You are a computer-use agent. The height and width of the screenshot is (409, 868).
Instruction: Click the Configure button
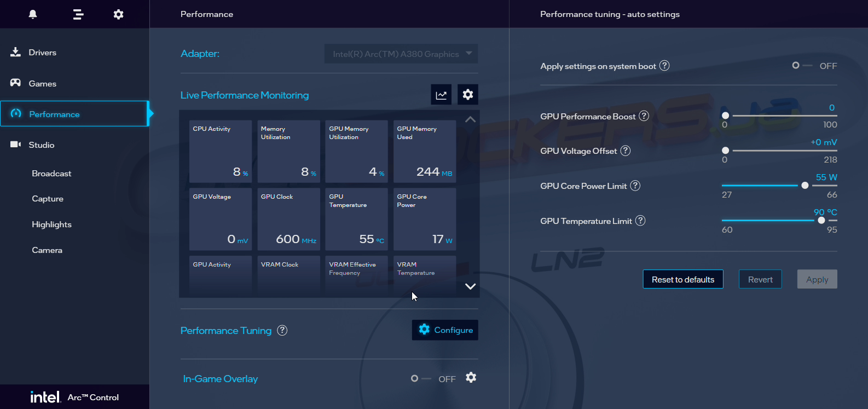[445, 330]
